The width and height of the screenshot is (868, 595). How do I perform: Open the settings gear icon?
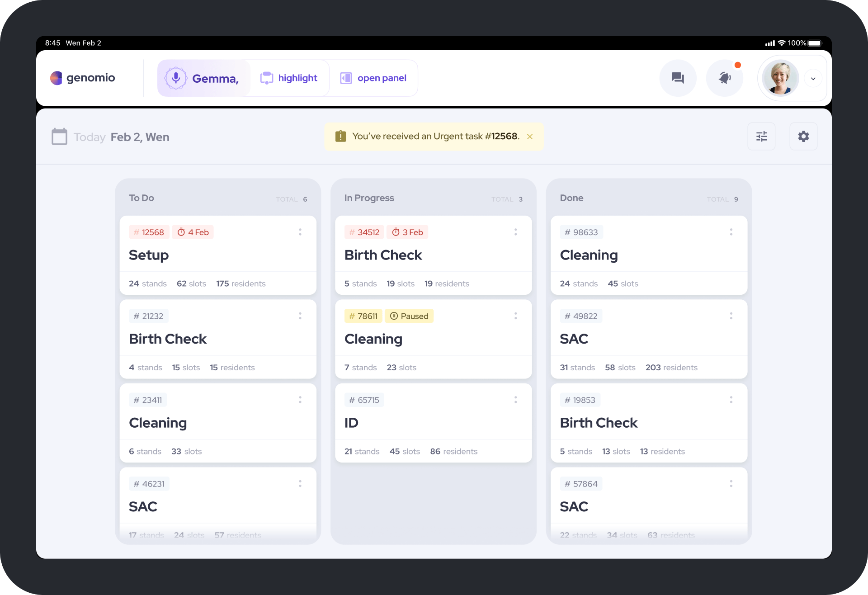tap(803, 137)
